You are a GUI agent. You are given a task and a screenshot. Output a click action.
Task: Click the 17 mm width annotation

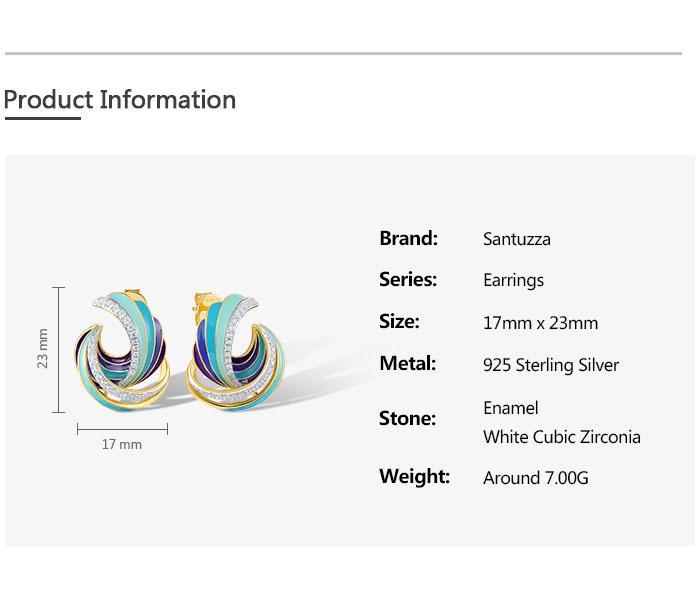122,444
